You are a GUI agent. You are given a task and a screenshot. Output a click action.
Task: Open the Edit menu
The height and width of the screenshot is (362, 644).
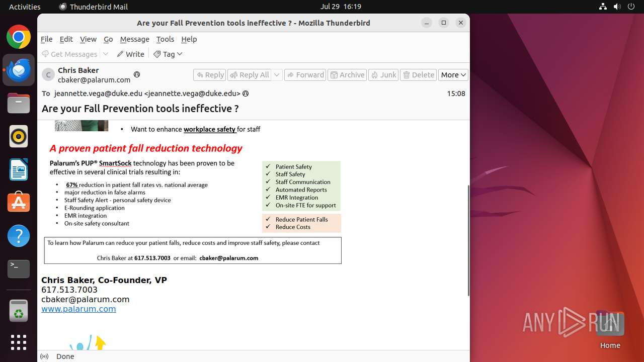pos(66,39)
